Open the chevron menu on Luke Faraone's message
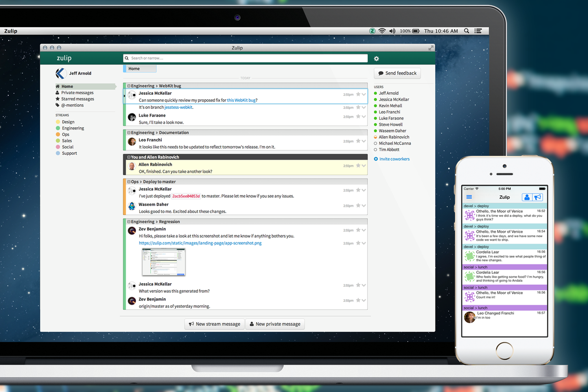Viewport: 588px width, 392px height. (x=364, y=117)
